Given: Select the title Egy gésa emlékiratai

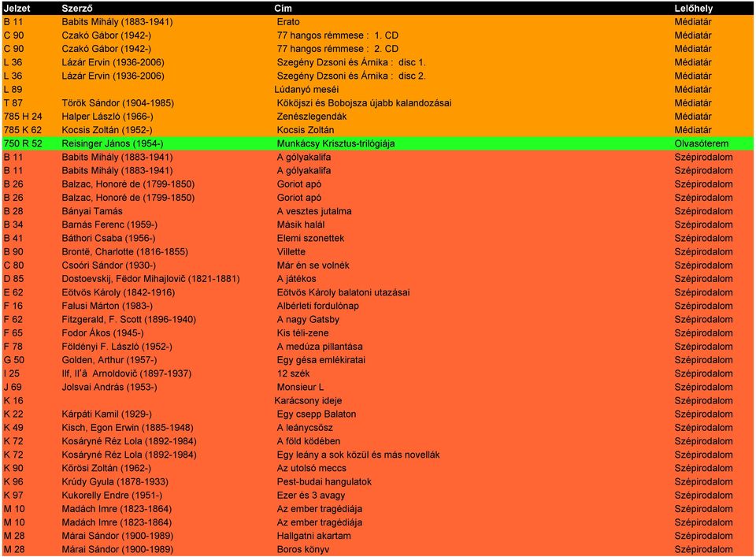Looking at the screenshot, I should pyautogui.click(x=321, y=359).
